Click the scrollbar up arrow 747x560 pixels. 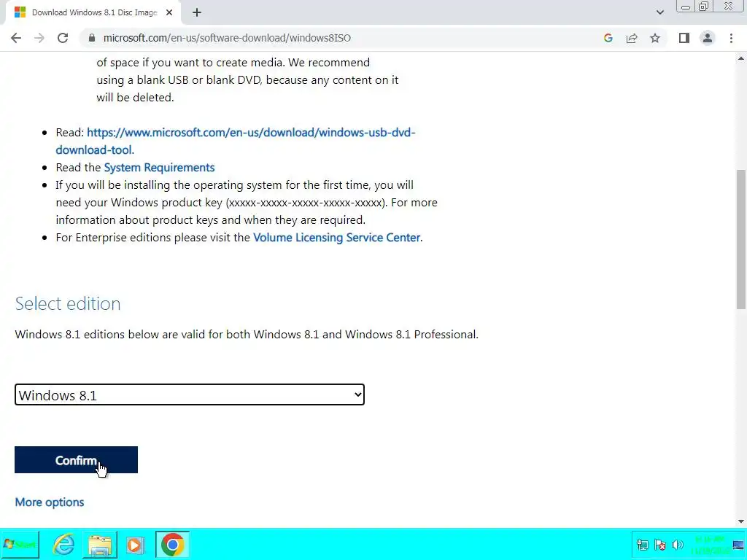tap(741, 58)
